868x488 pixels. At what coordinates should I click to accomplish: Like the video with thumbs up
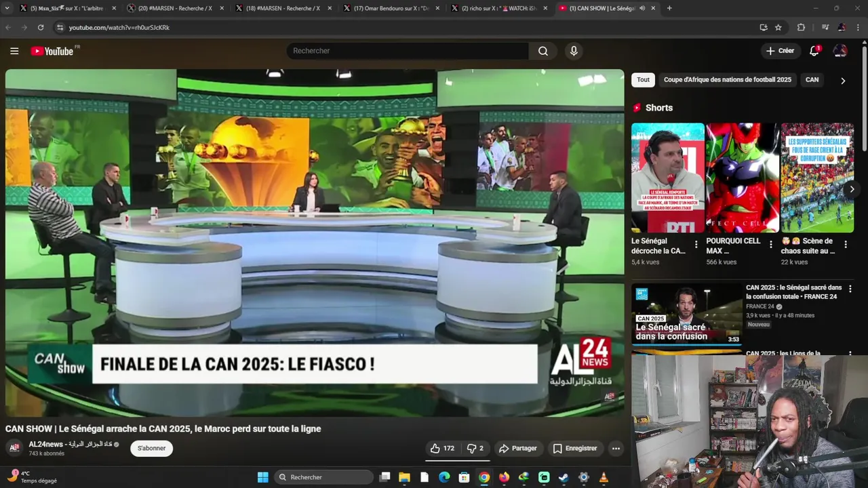(x=442, y=448)
